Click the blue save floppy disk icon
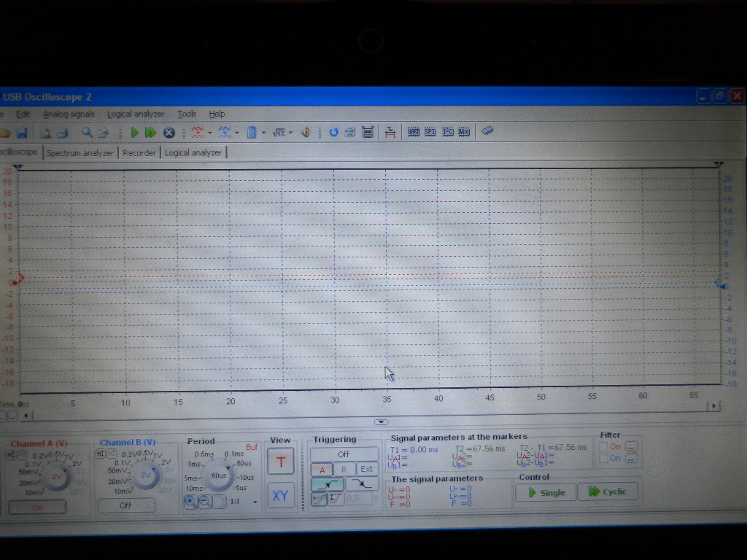This screenshot has height=560, width=747. [21, 133]
